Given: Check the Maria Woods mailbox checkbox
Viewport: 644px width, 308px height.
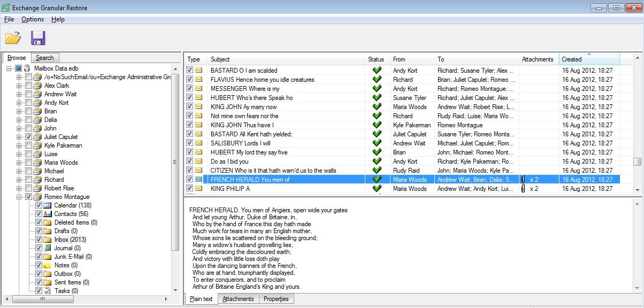Looking at the screenshot, I should pyautogui.click(x=28, y=163).
